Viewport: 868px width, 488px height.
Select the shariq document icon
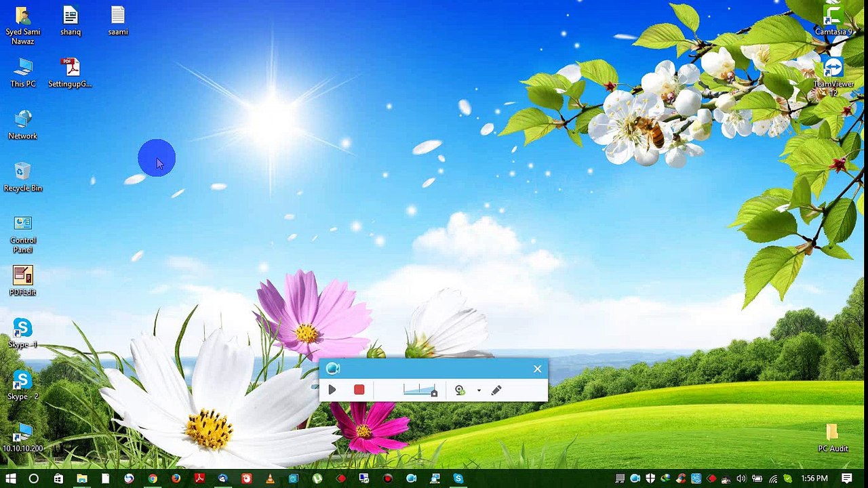[71, 21]
